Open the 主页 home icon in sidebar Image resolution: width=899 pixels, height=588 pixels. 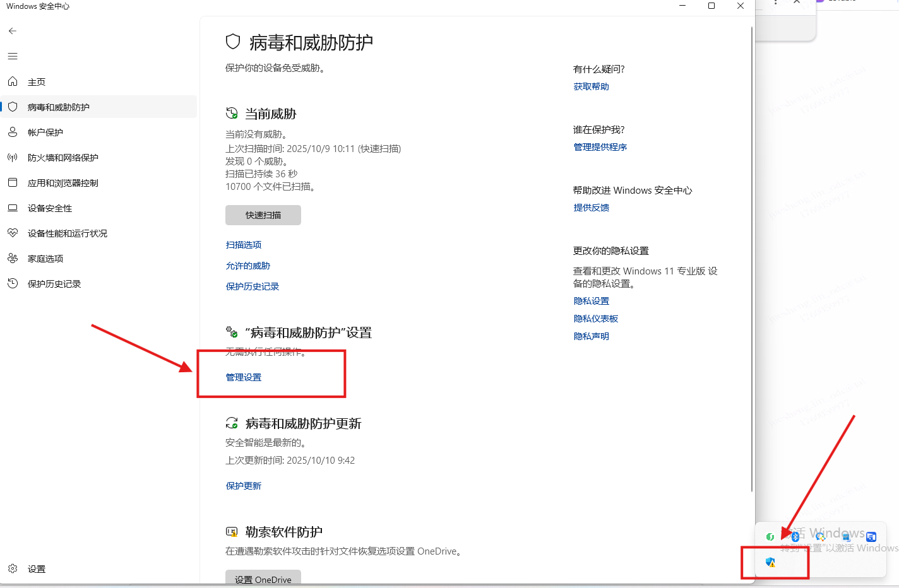[x=13, y=81]
